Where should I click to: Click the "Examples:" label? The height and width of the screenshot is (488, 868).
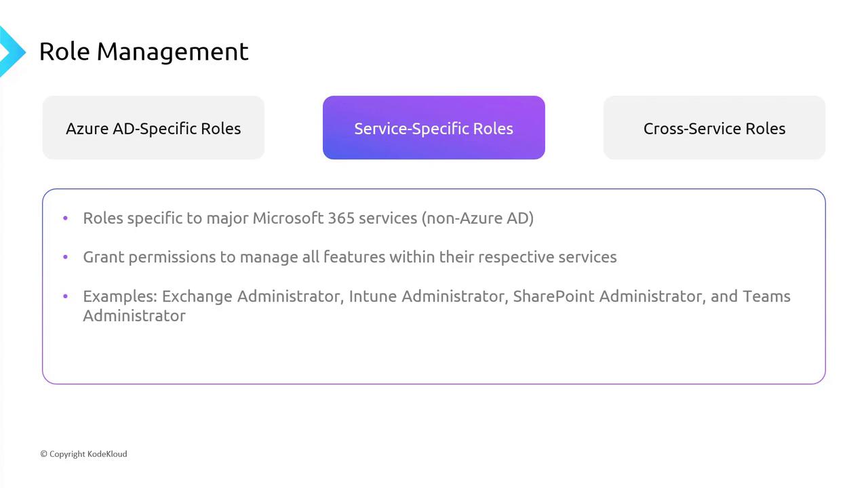point(120,297)
